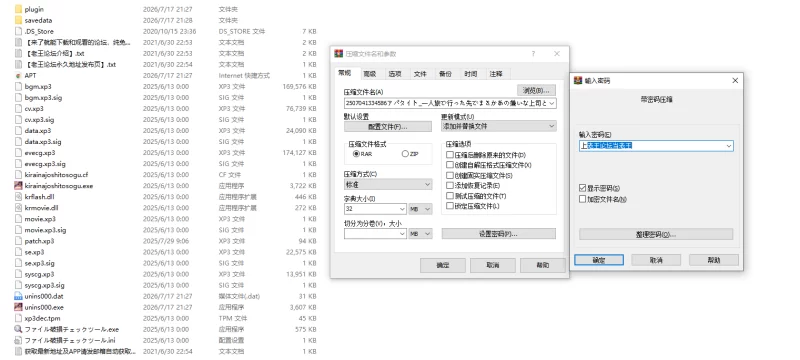Enable 测试压缩的文件 checkbox
This screenshot has height=360, width=800.
coord(449,196)
